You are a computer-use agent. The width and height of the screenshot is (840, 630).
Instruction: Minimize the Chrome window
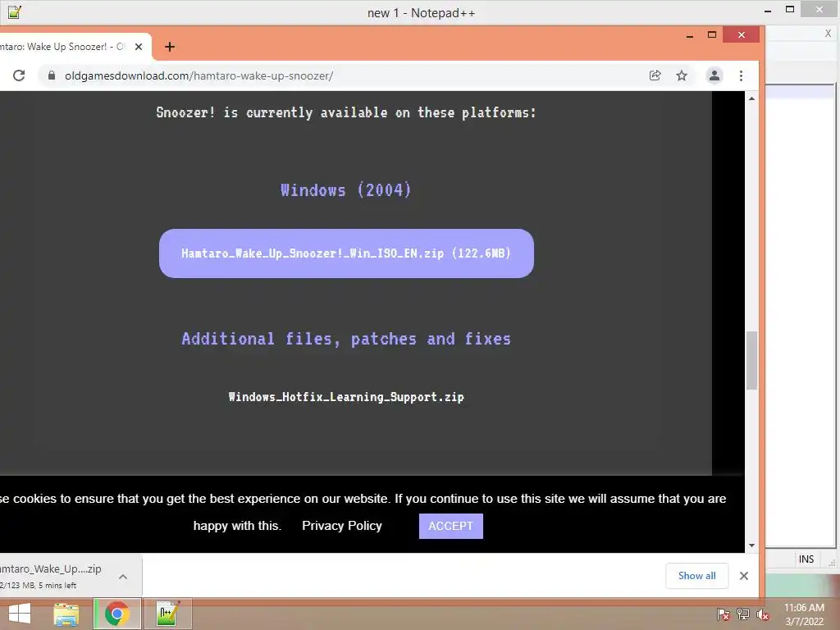tap(690, 35)
